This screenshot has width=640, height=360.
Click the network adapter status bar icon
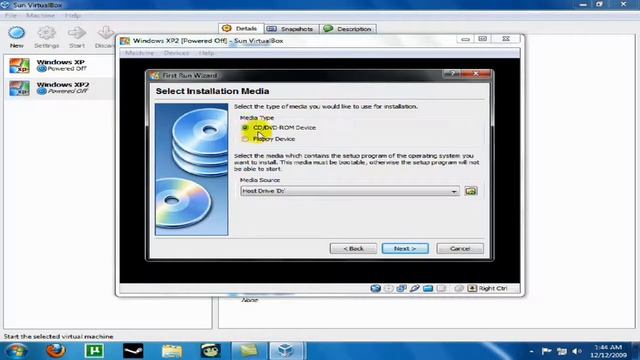tap(401, 288)
